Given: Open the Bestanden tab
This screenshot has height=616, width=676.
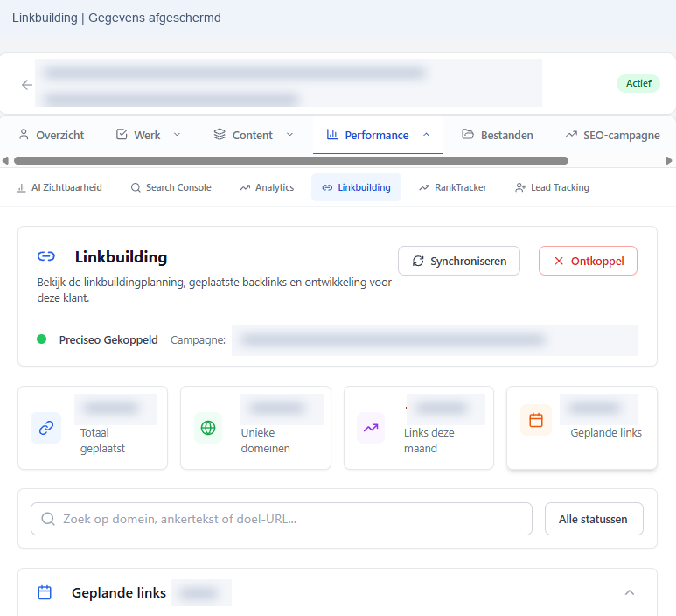Looking at the screenshot, I should coord(498,135).
